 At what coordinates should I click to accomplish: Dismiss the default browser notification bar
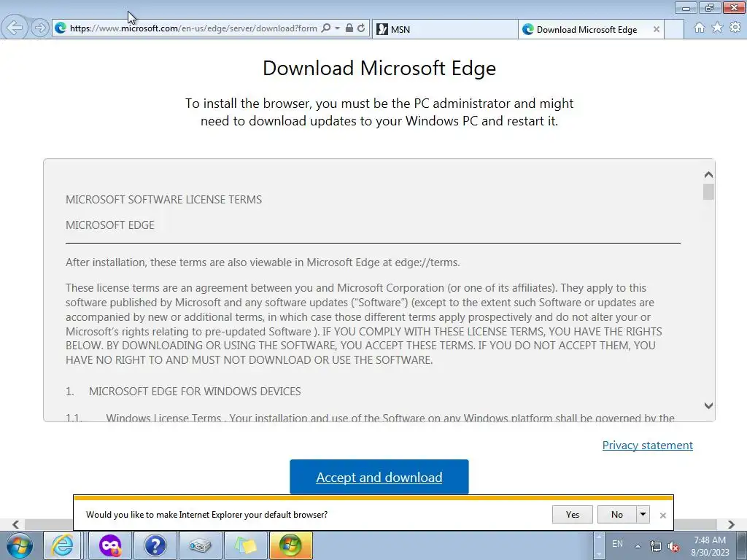[x=662, y=516]
